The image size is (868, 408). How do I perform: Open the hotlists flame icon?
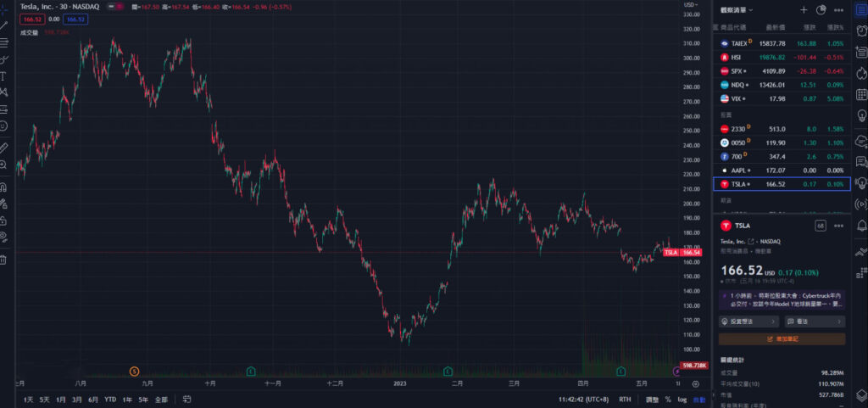(x=861, y=73)
